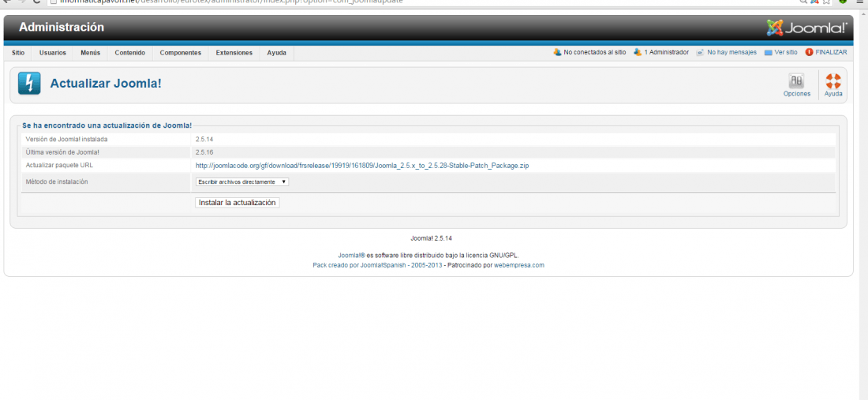Screen dimensions: 868x400
Task: Click the FINALIZAR logout link text
Action: (831, 53)
